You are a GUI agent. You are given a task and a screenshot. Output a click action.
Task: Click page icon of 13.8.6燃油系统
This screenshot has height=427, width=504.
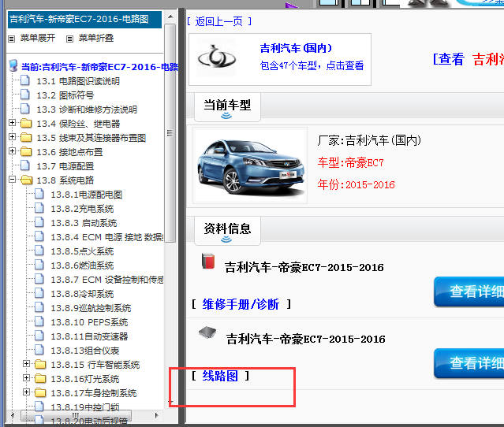[x=39, y=264]
